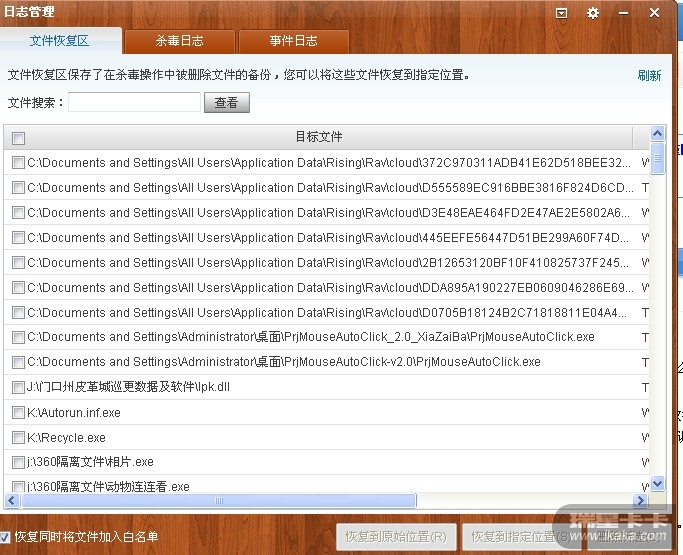The width and height of the screenshot is (683, 555).
Task: Select the path text ending 2B12653120BF10F410825737F245...
Action: pyautogui.click(x=328, y=263)
